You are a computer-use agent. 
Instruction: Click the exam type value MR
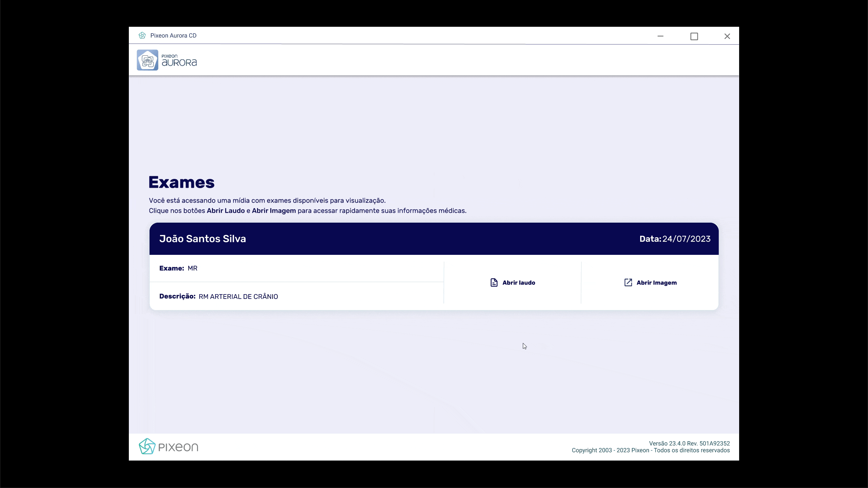(193, 268)
